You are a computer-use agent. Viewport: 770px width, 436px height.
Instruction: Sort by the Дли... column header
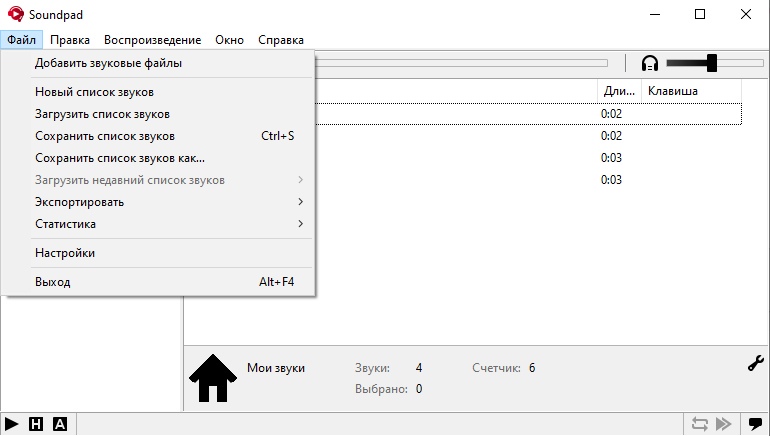619,91
